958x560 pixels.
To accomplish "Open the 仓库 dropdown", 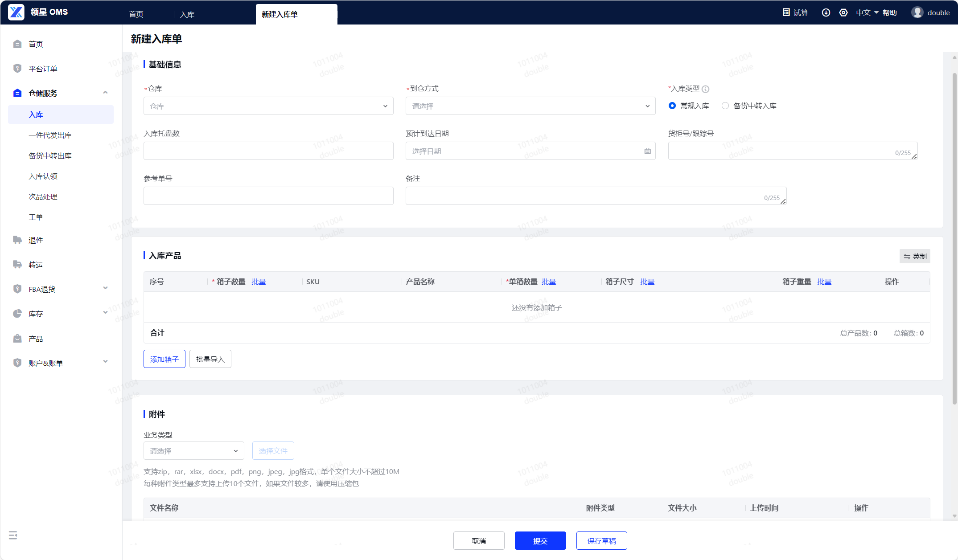I will [x=268, y=106].
